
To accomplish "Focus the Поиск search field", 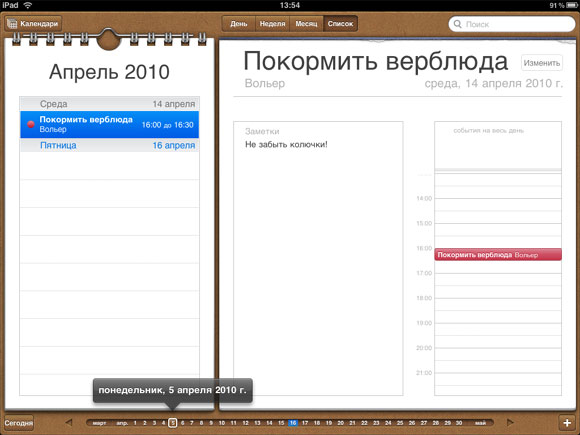I will click(512, 24).
